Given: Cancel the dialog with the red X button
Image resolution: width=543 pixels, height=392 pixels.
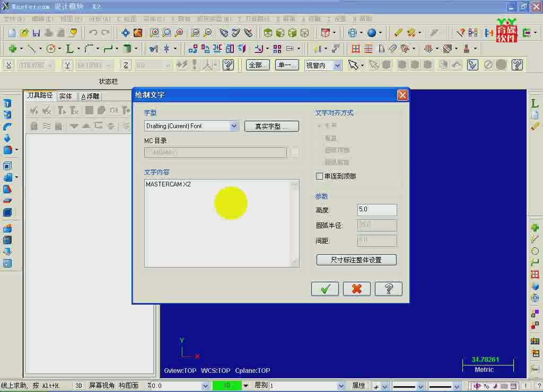Looking at the screenshot, I should 356,289.
